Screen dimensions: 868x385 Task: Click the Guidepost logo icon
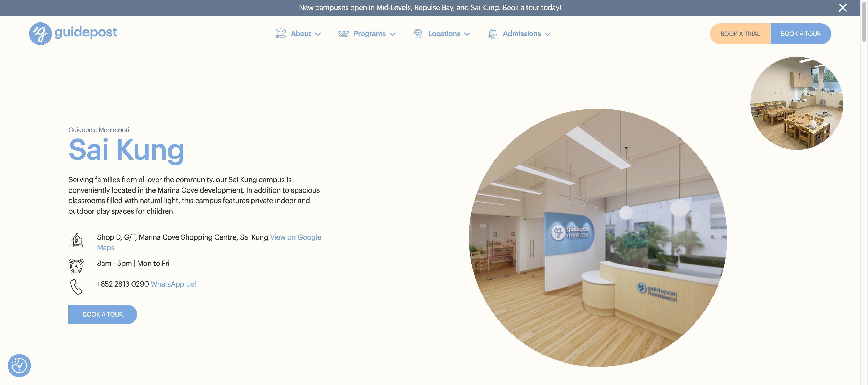41,33
